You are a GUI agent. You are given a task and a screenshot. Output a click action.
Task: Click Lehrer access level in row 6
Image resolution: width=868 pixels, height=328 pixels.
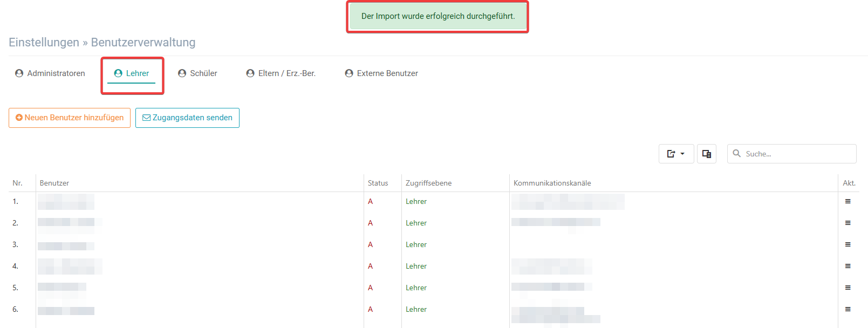pyautogui.click(x=416, y=309)
